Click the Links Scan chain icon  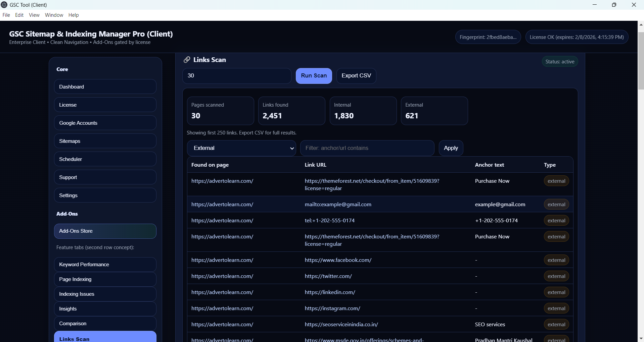pos(187,60)
